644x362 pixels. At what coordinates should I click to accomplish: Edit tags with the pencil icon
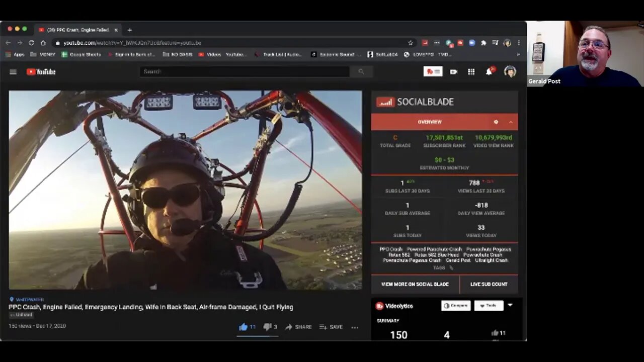(451, 268)
